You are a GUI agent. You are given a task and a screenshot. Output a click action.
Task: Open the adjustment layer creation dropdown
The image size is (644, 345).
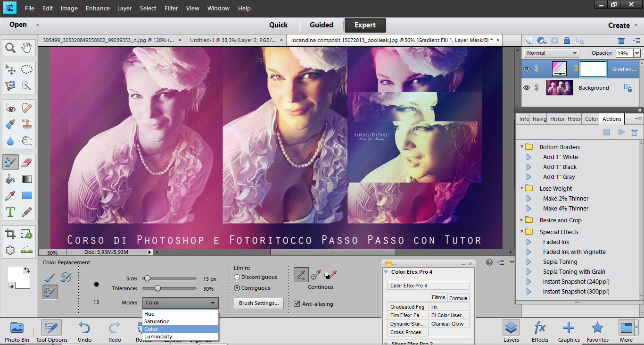542,41
